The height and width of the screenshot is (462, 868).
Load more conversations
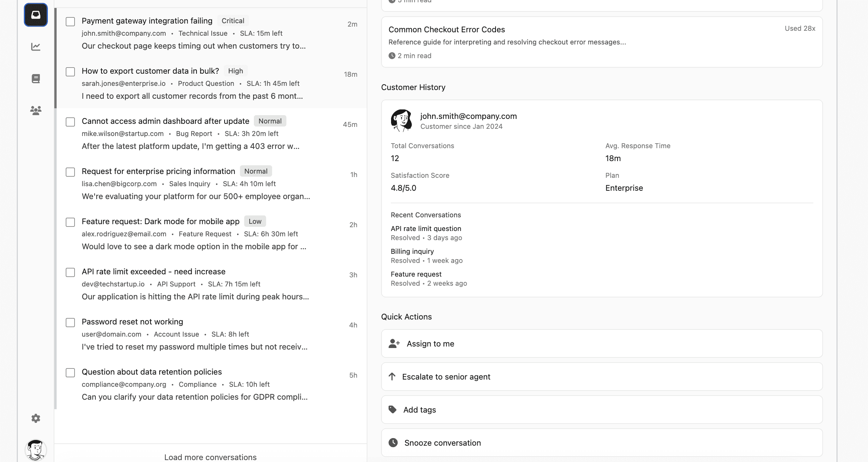coord(210,457)
